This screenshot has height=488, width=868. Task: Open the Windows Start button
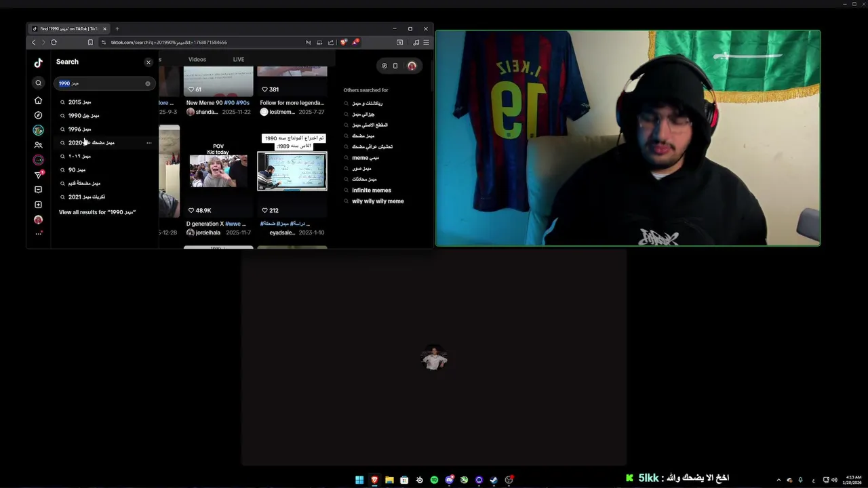coord(359,480)
